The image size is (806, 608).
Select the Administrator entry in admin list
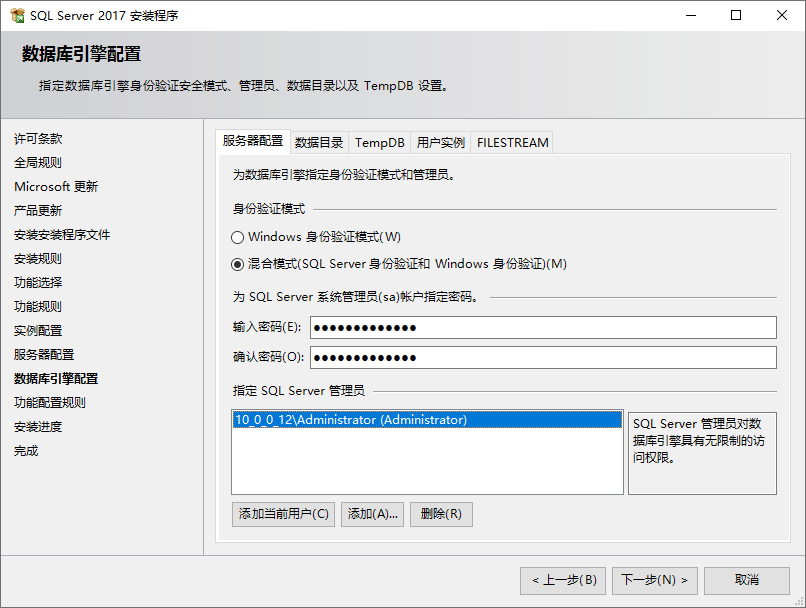pos(350,420)
